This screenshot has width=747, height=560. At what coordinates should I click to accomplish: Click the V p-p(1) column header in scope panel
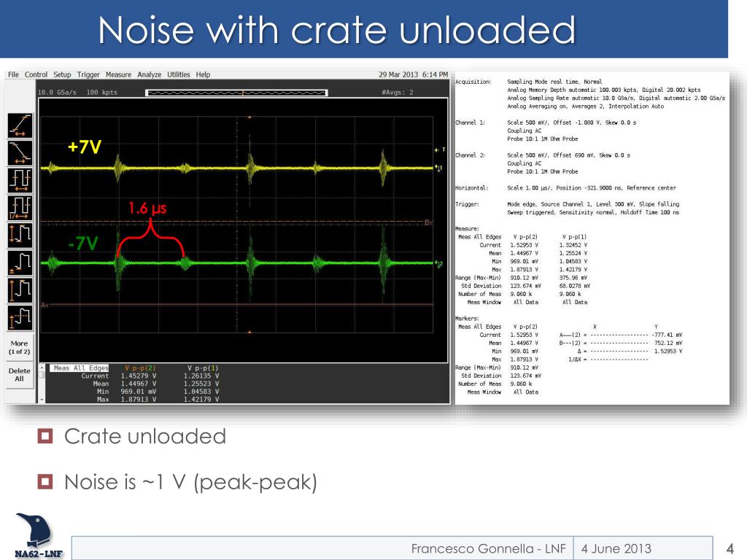[x=203, y=368]
